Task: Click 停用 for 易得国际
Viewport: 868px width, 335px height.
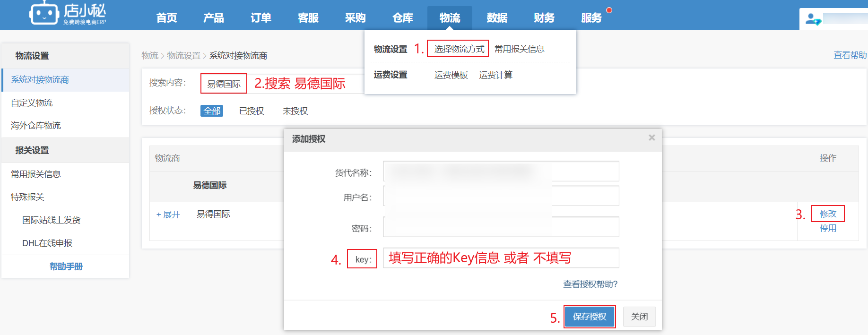Action: tap(828, 228)
